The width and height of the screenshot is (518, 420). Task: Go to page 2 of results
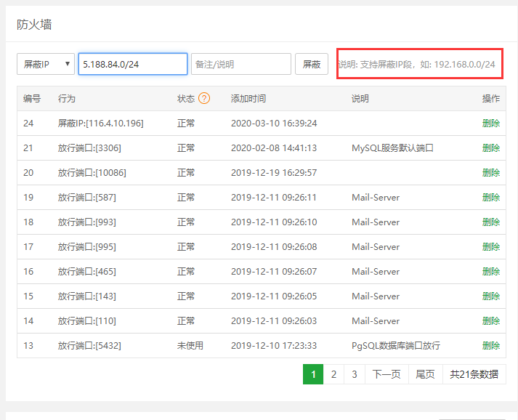[333, 374]
